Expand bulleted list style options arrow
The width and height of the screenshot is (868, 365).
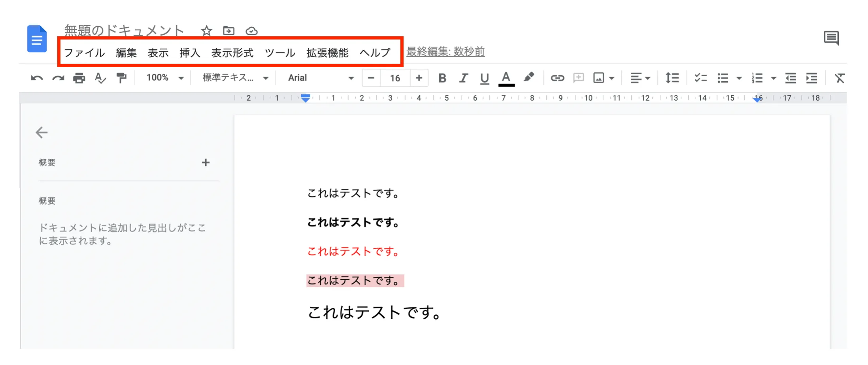(x=739, y=78)
